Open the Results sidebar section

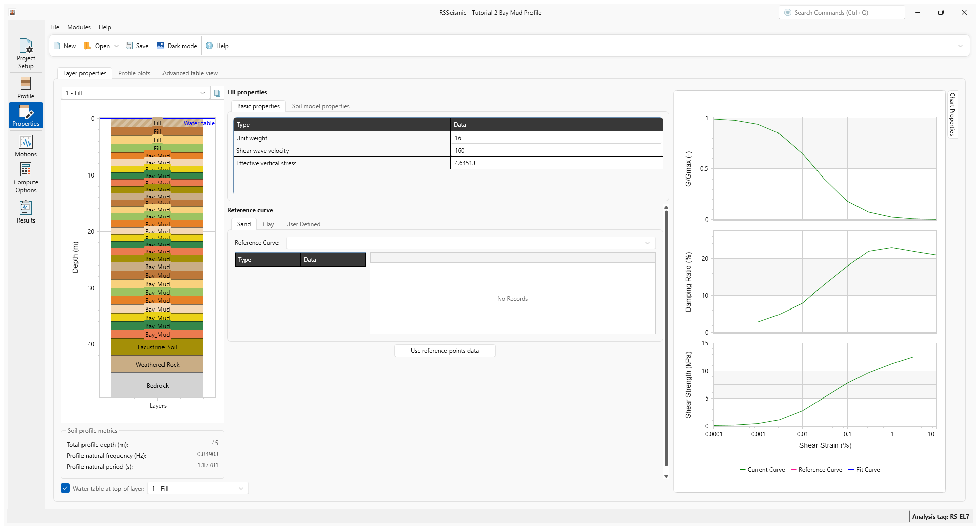pyautogui.click(x=26, y=212)
